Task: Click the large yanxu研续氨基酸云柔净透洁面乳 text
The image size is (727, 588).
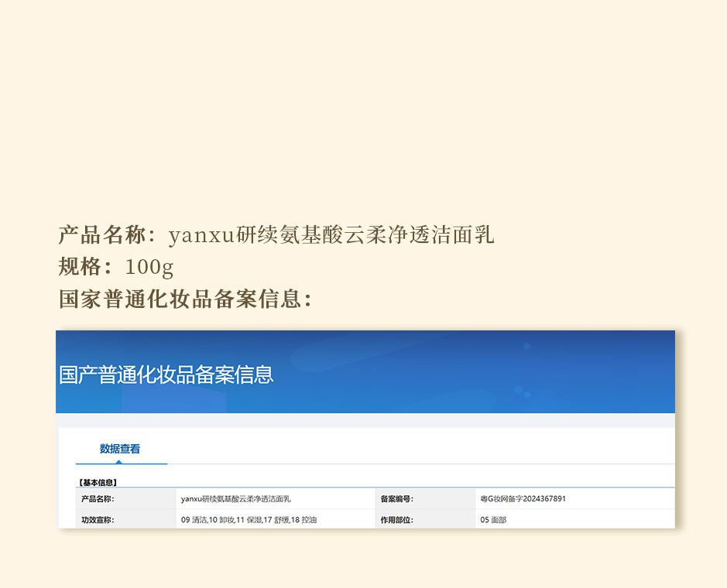Action: pyautogui.click(x=331, y=234)
